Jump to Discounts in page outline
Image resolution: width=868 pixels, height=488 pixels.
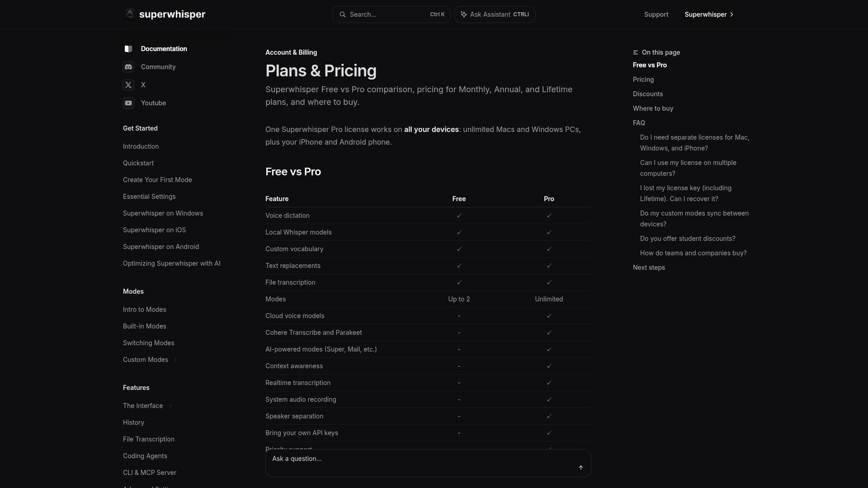pos(648,94)
